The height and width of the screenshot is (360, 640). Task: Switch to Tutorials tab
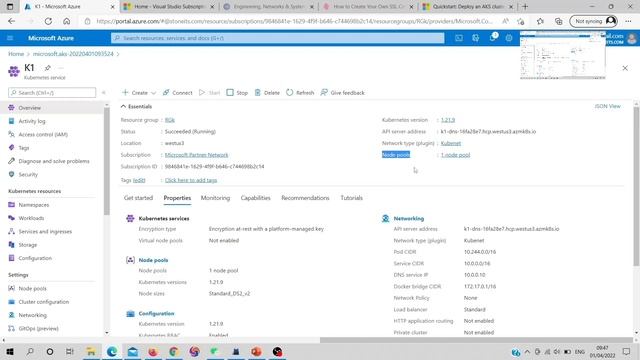[351, 198]
